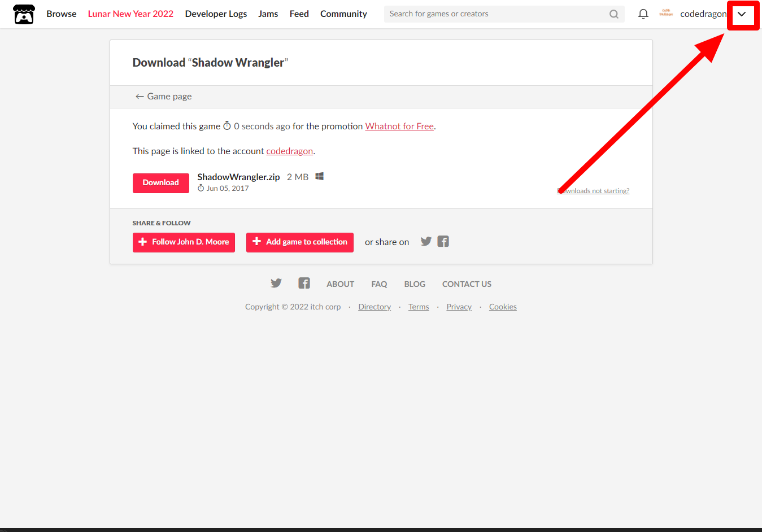Open the Community page
The width and height of the screenshot is (762, 532).
343,14
